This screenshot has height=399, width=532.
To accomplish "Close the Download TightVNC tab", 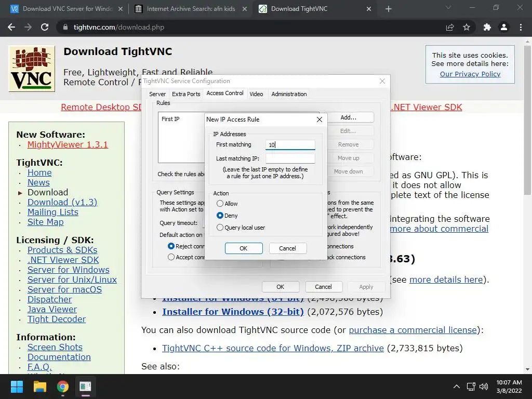I will pyautogui.click(x=369, y=9).
